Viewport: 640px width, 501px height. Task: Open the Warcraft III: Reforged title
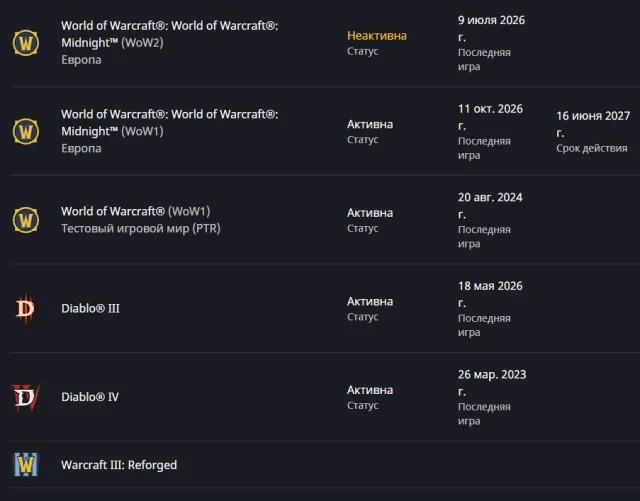[x=119, y=465]
